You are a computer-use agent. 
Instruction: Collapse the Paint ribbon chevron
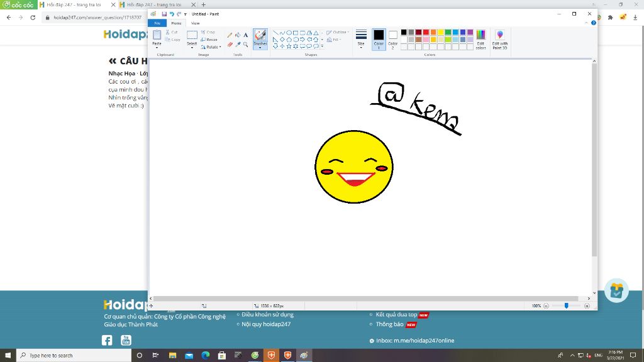point(587,23)
